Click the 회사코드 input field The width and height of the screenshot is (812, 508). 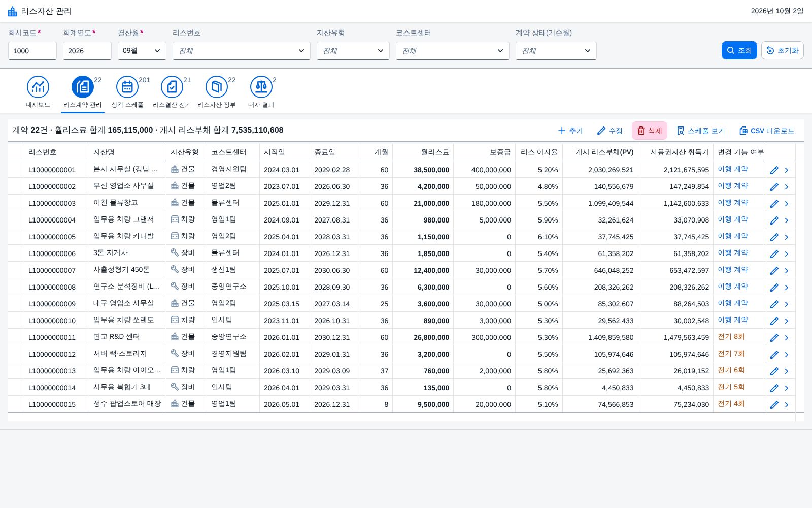click(32, 51)
